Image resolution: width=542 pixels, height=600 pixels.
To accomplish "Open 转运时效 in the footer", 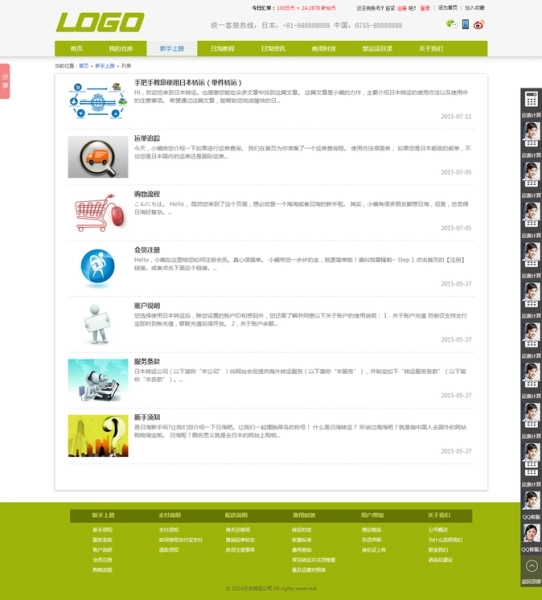I will (x=302, y=530).
